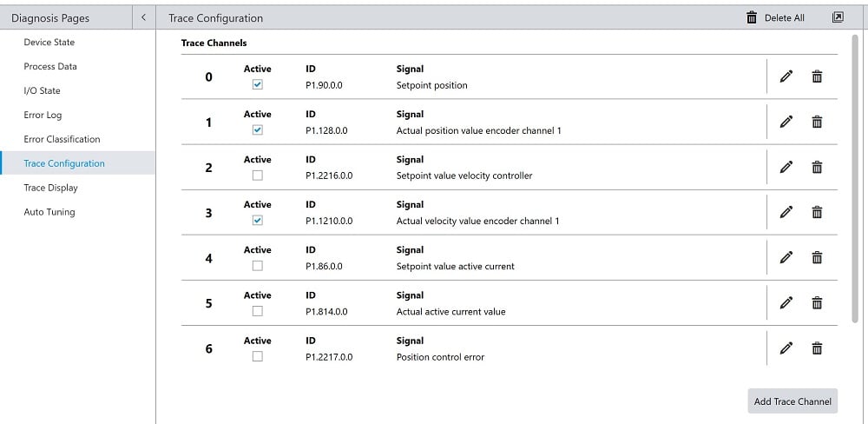Image resolution: width=868 pixels, height=424 pixels.
Task: Enable Active for channel 5
Action: [258, 312]
